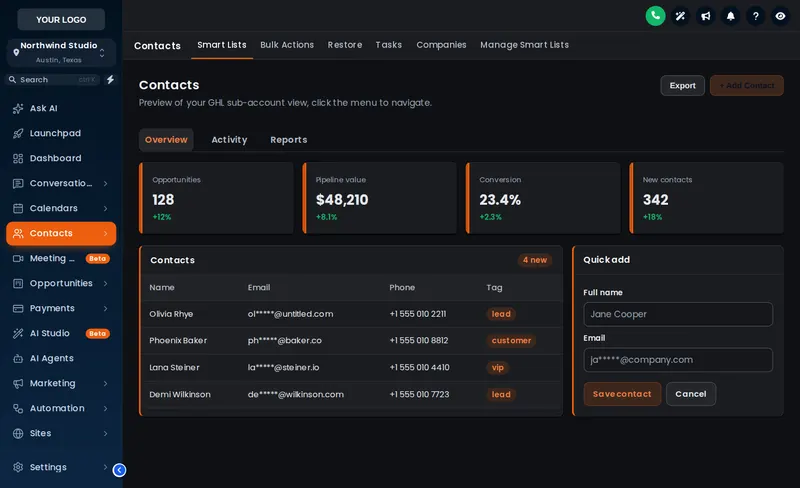Click the vip tag on Lana Steiner
Screen dimensions: 800x488
497,368
